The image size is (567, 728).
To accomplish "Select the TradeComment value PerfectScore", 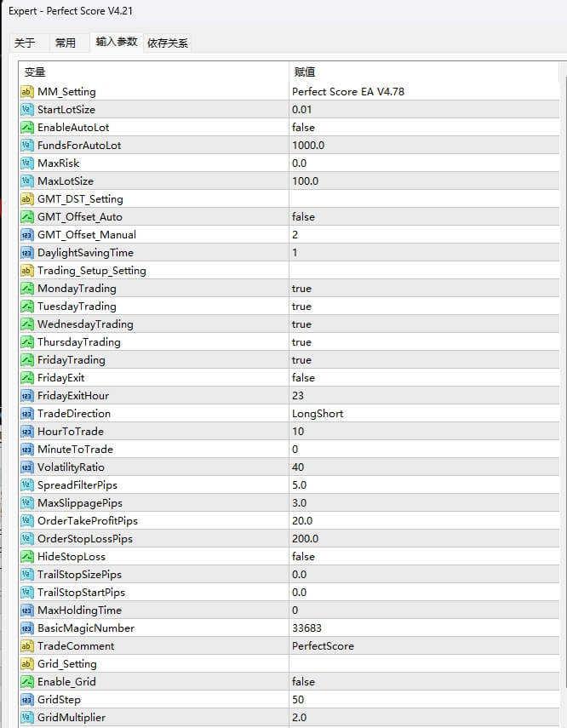I will click(x=323, y=645).
